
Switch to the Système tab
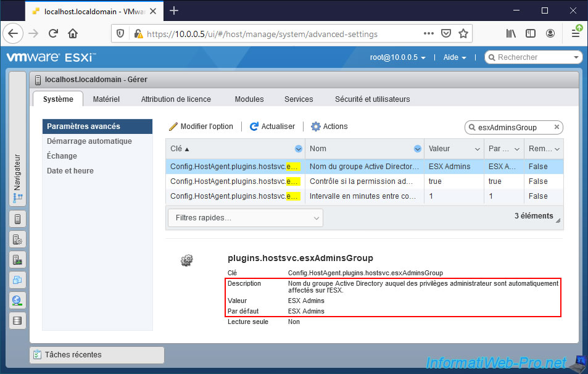click(x=58, y=99)
